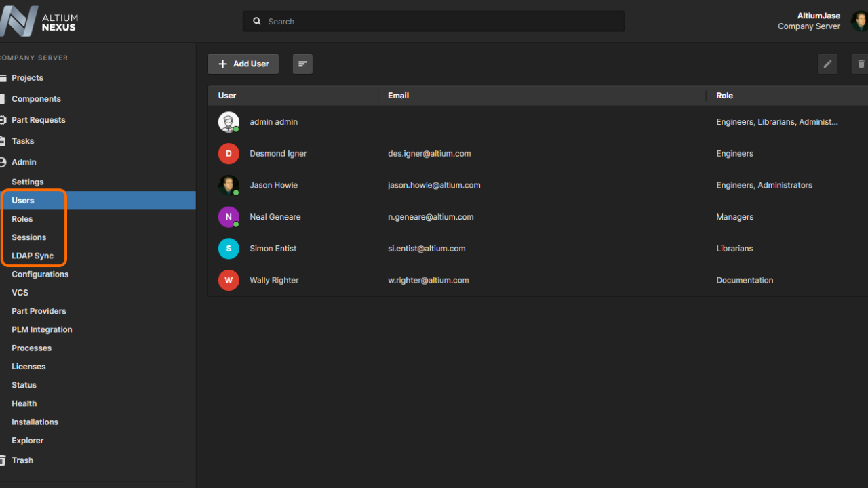Screen dimensions: 868x488
Task: Sort by Email column header
Action: click(x=398, y=96)
